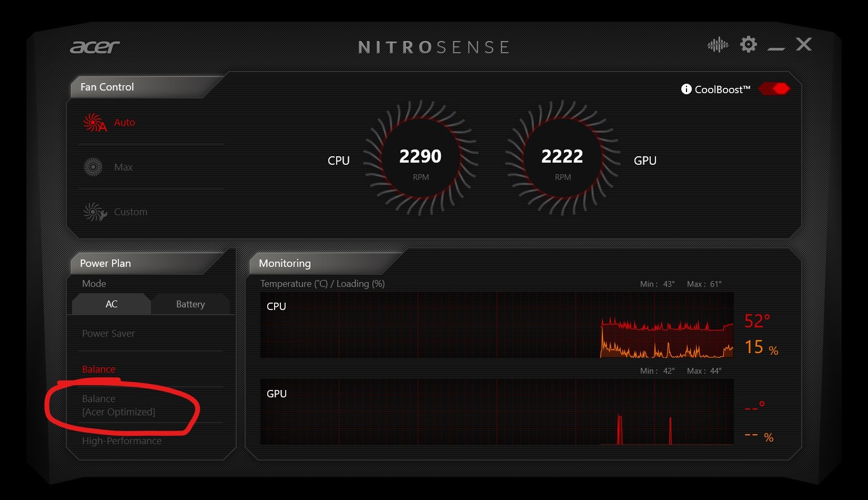Click the GPU fan RPM dial
The width and height of the screenshot is (868, 500).
pyautogui.click(x=562, y=158)
